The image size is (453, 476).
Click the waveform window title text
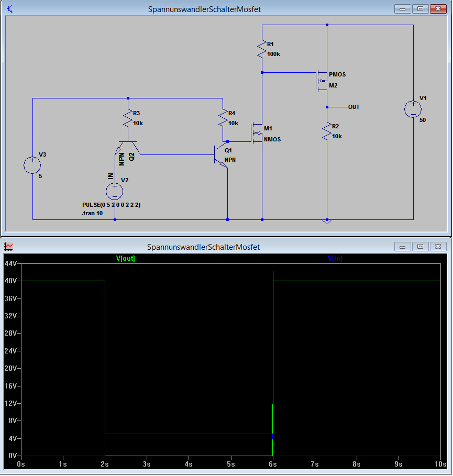coord(203,247)
